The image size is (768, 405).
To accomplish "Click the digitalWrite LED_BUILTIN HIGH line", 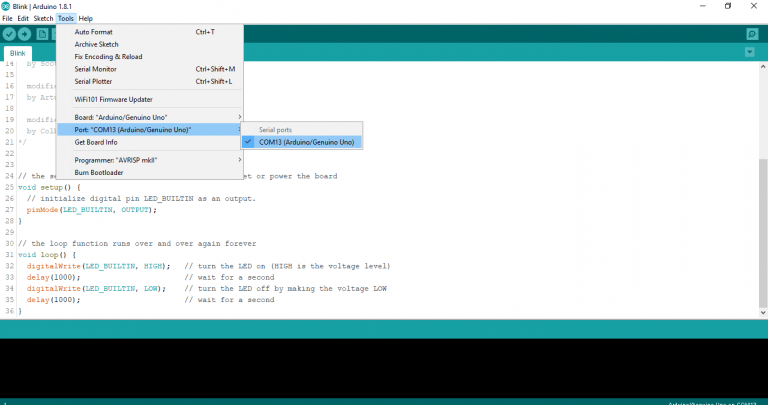I will (x=98, y=266).
